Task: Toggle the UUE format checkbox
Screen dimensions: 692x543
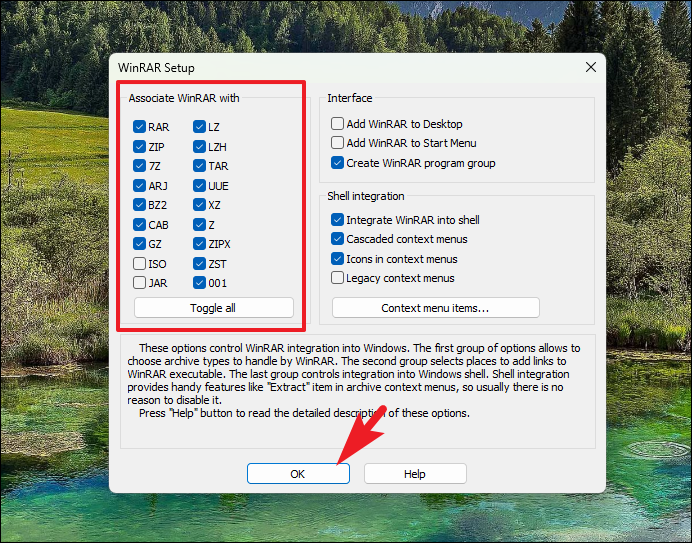Action: [x=199, y=186]
